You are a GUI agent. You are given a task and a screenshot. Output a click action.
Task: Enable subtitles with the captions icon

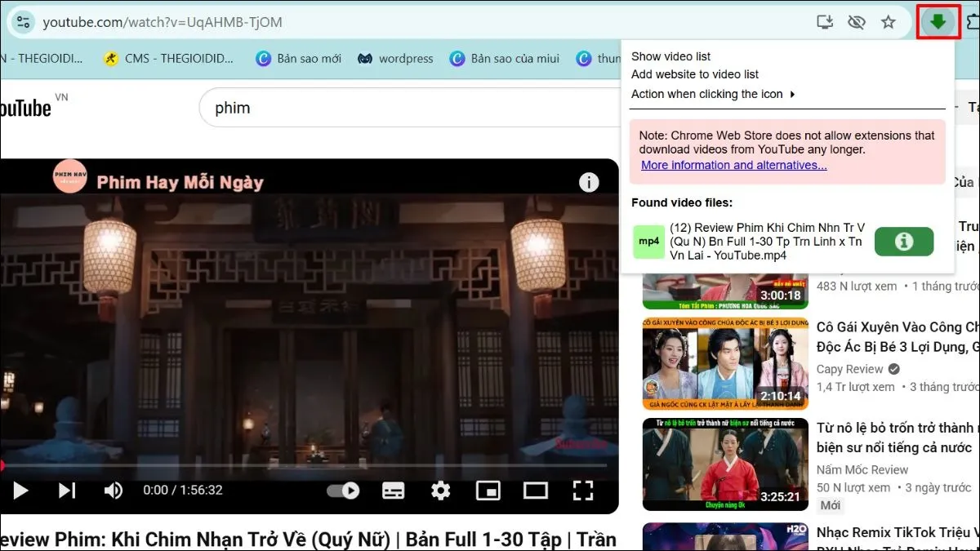coord(393,490)
